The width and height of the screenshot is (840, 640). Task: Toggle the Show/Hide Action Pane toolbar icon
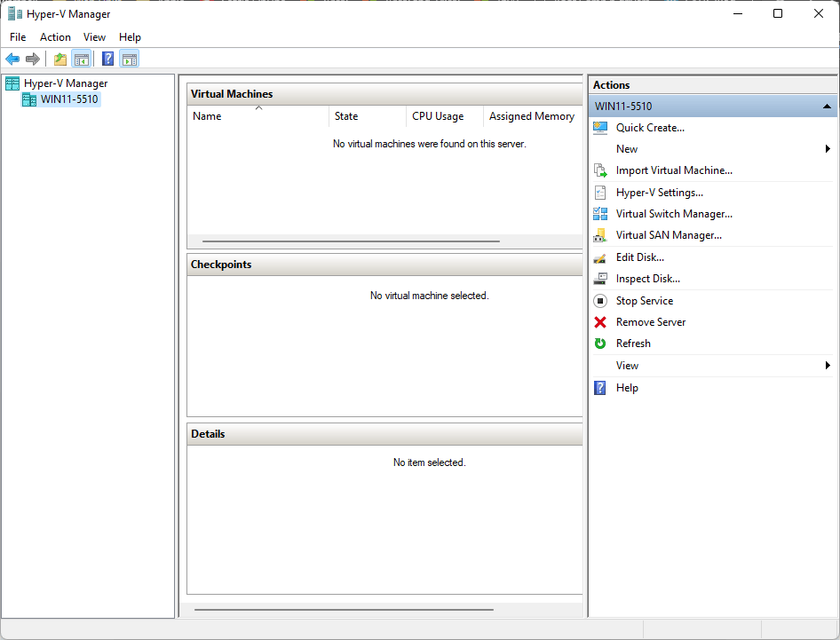tap(129, 59)
